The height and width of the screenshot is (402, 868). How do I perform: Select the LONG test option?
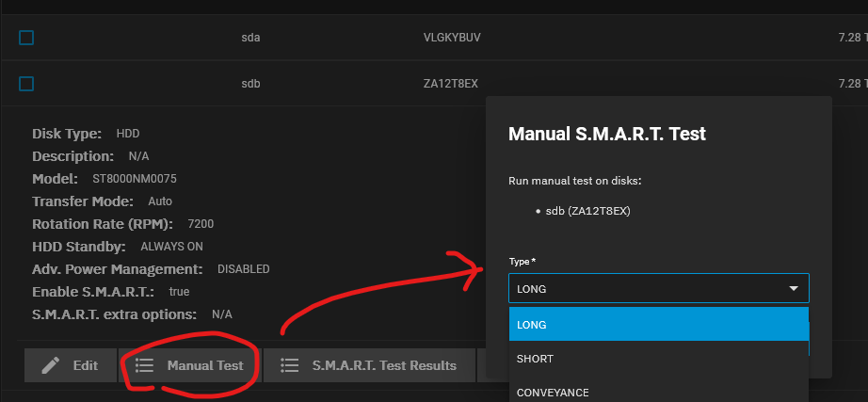659,325
